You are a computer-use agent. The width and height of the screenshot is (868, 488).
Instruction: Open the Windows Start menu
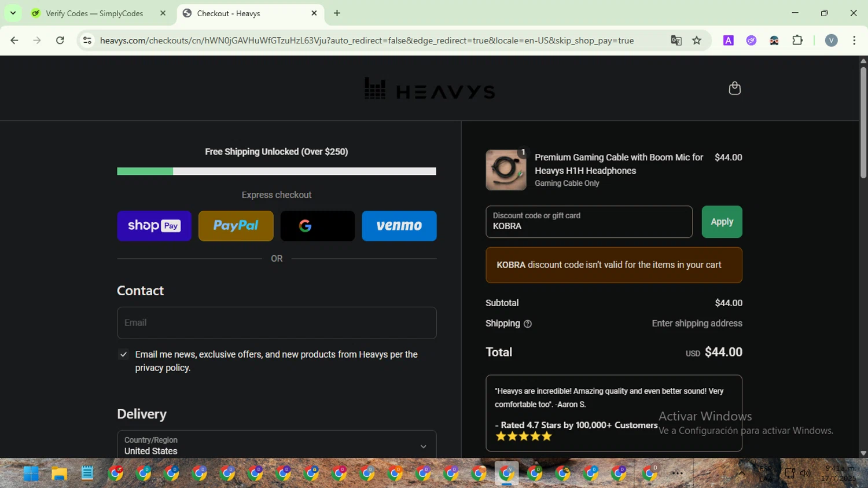[31, 474]
